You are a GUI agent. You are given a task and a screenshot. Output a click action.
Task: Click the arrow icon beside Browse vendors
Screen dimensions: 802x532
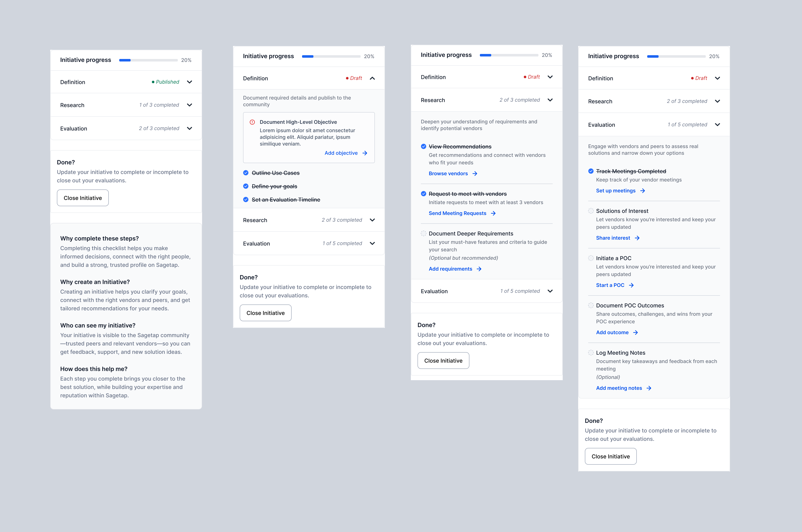click(x=475, y=173)
